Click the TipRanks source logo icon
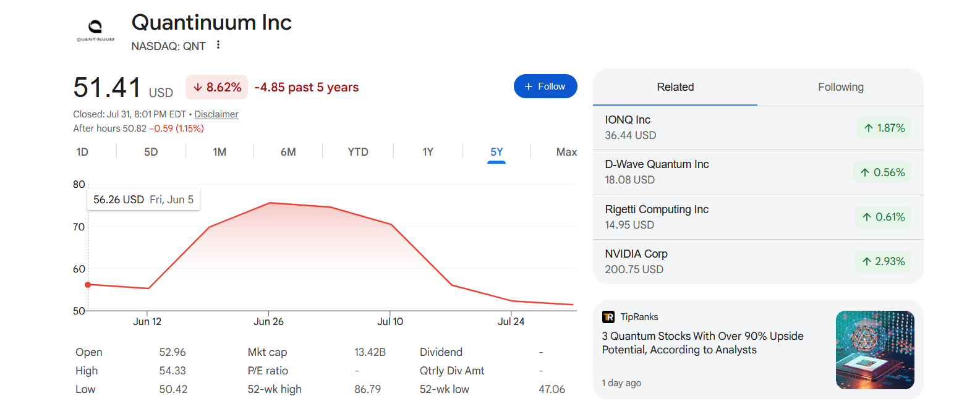 [608, 317]
